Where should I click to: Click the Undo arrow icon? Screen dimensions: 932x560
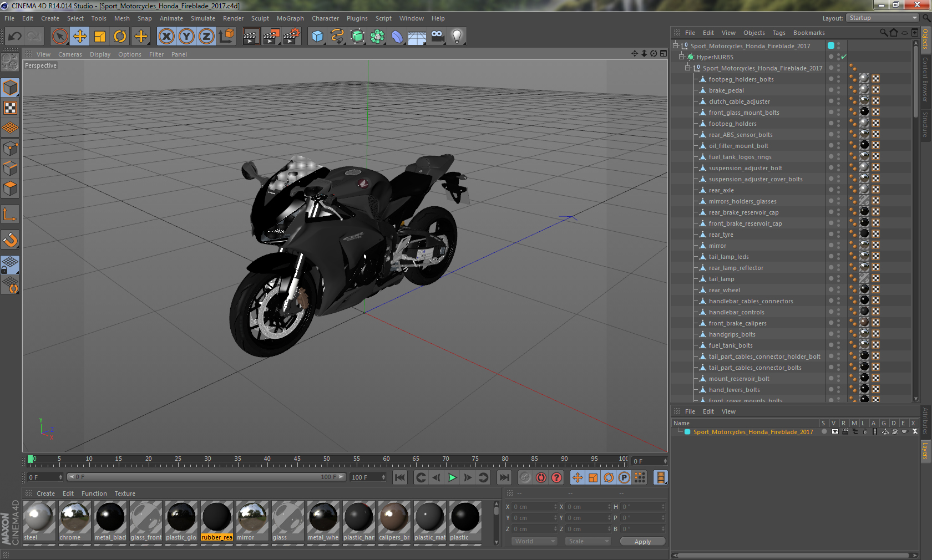coord(15,37)
